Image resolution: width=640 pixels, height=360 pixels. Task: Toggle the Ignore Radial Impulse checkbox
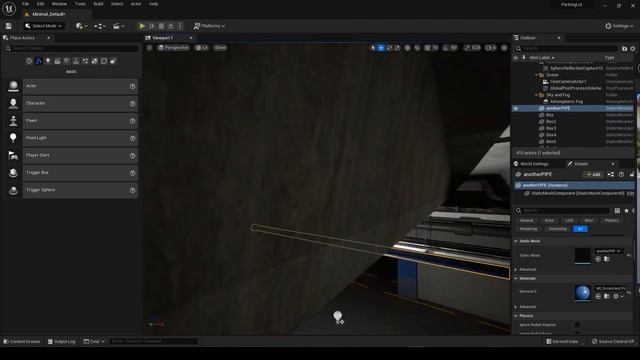(x=577, y=325)
